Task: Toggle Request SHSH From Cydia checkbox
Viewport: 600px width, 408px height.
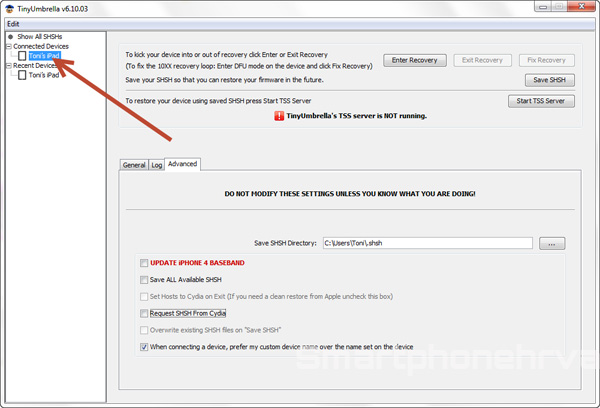Action: click(145, 314)
